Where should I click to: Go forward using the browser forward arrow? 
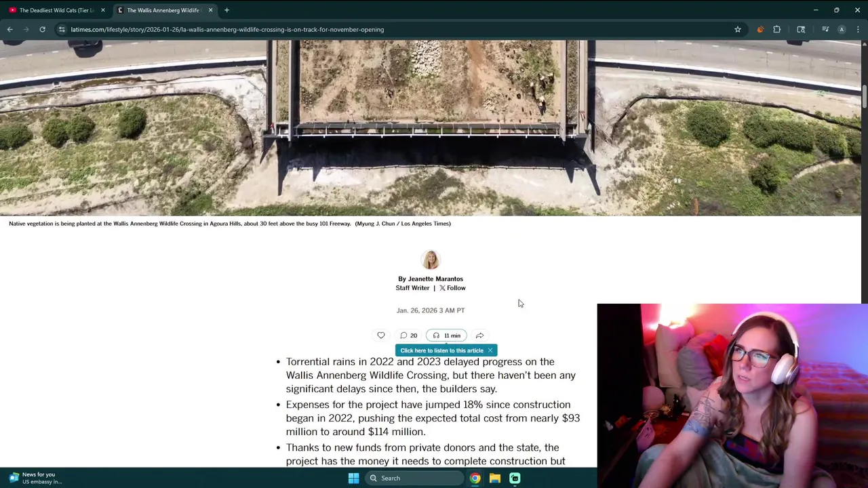[x=26, y=29]
